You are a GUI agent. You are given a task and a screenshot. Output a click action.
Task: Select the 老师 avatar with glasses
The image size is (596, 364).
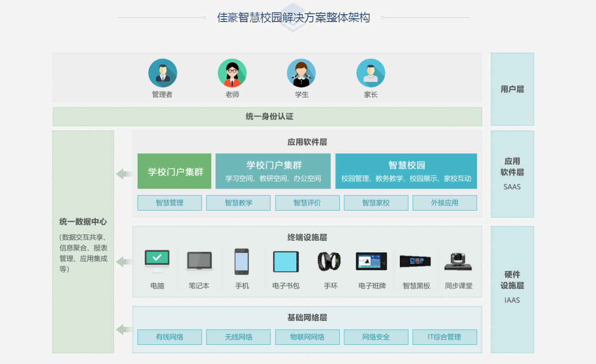232,73
